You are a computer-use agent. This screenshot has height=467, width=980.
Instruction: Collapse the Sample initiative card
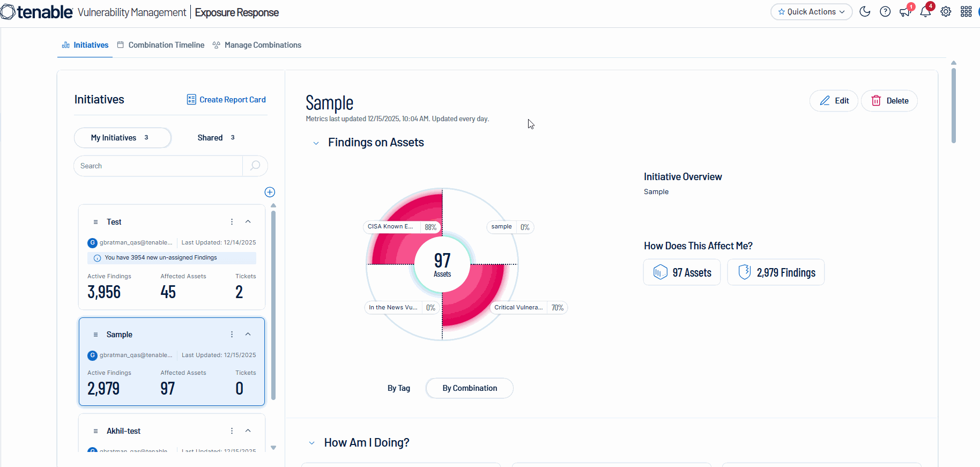(x=248, y=334)
